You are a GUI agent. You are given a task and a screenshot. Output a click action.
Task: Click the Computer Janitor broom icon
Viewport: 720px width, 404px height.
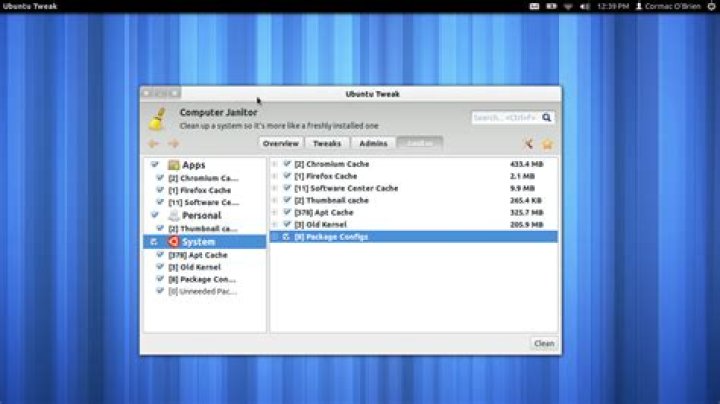coord(158,119)
